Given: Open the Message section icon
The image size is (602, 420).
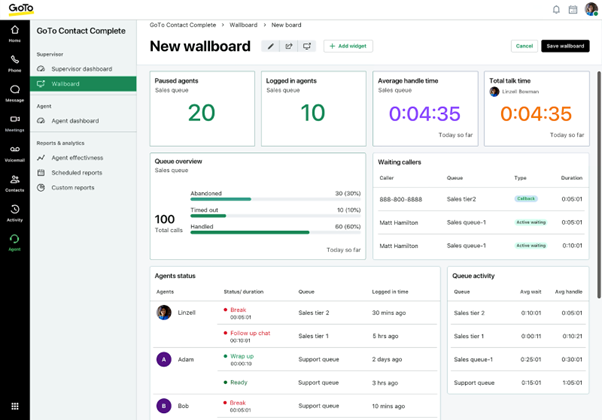Looking at the screenshot, I should point(15,89).
